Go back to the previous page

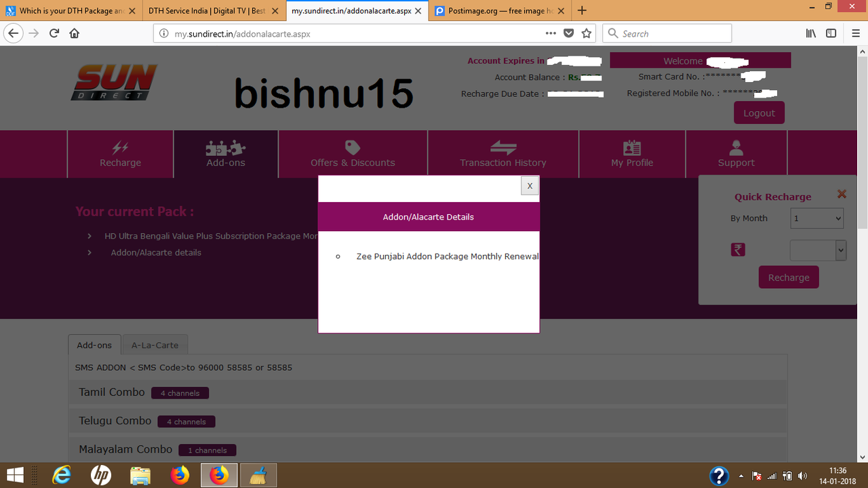click(14, 33)
